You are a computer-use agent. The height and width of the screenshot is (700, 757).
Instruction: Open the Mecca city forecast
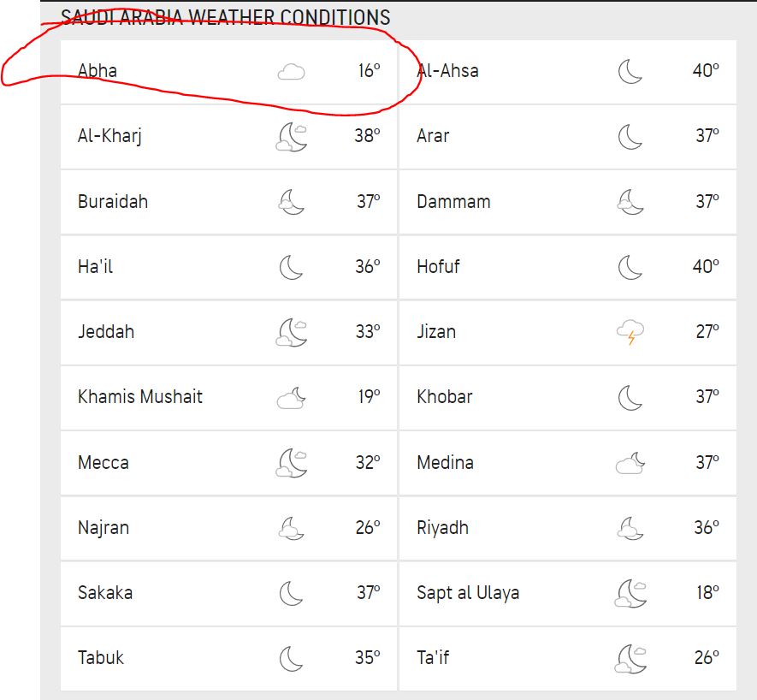tap(228, 463)
